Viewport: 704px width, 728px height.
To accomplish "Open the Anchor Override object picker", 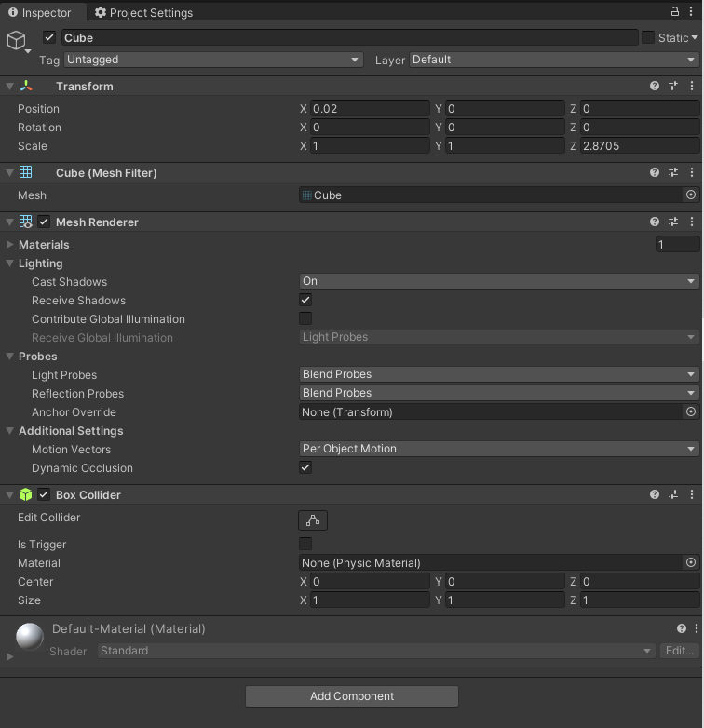I will tap(691, 411).
